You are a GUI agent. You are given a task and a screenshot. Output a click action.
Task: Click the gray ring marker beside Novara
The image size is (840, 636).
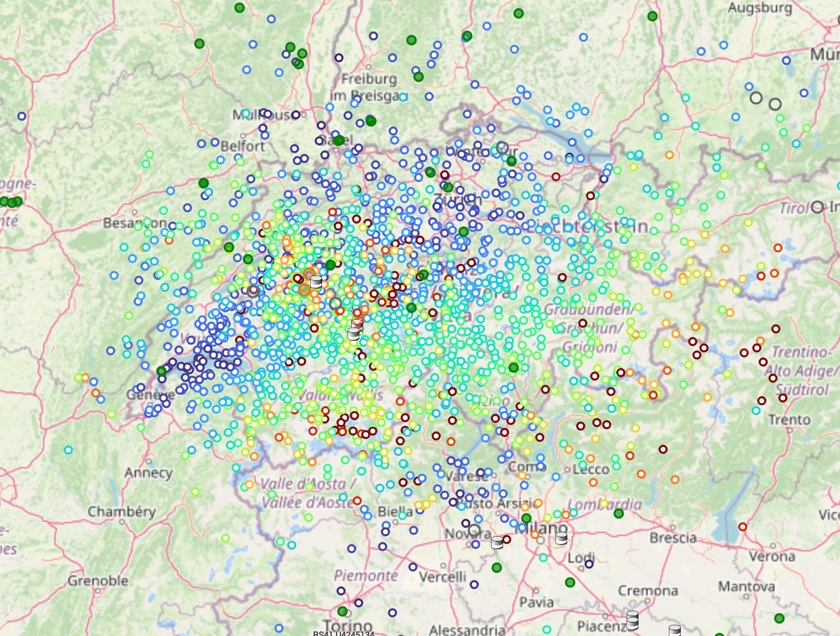tap(474, 530)
